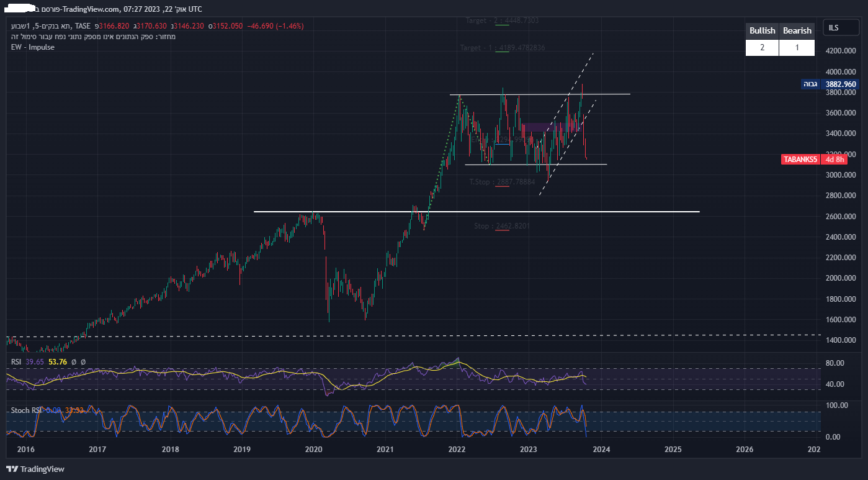Image resolution: width=868 pixels, height=480 pixels.
Task: Click the 3600.000 price axis label
Action: 842,113
